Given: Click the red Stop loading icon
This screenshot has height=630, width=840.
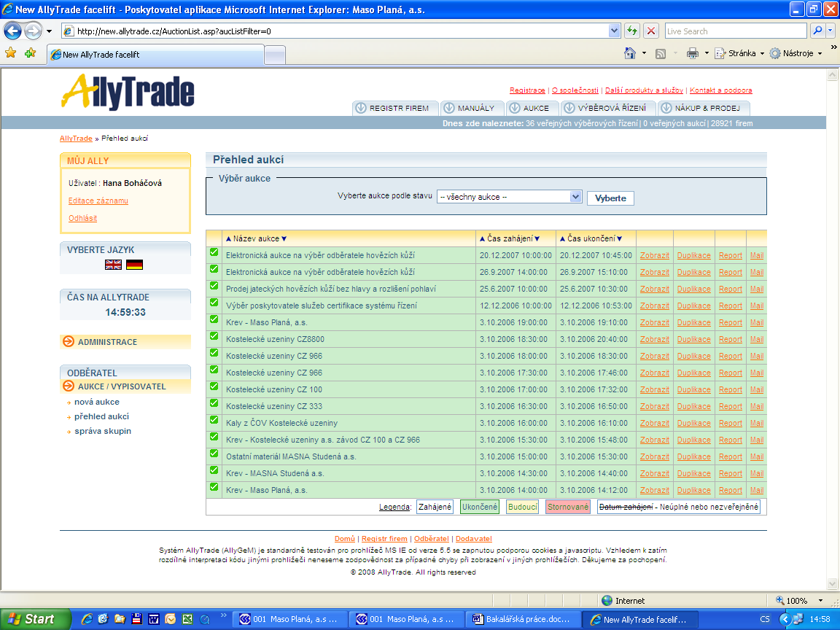Looking at the screenshot, I should pos(651,31).
